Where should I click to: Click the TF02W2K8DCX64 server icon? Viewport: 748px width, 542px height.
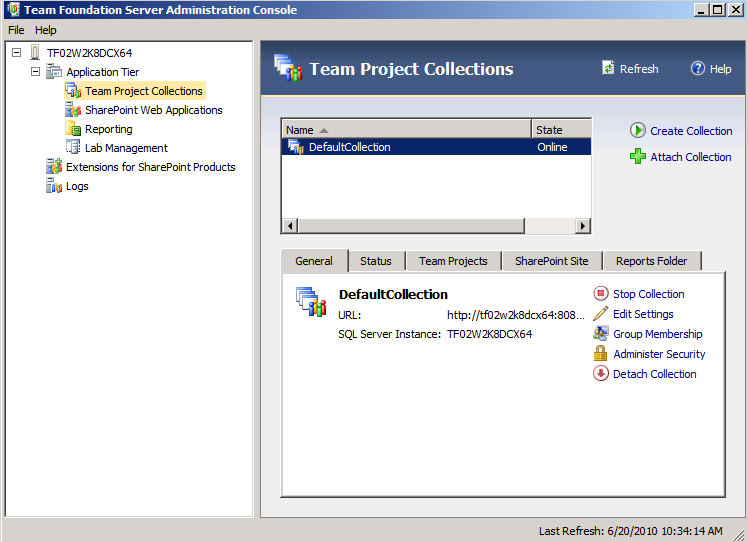pos(35,52)
